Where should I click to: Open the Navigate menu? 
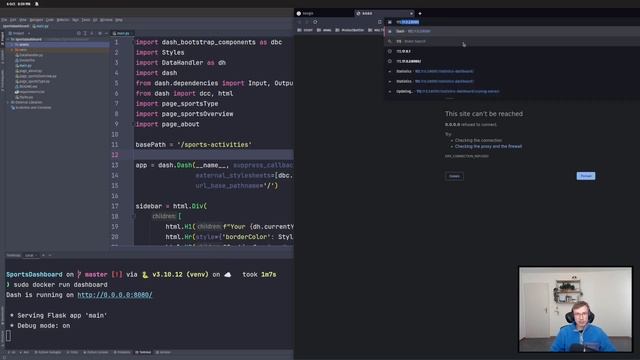[36, 20]
